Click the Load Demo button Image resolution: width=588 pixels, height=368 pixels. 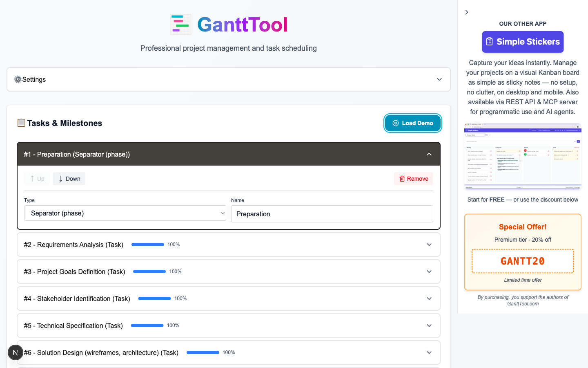[x=413, y=123]
